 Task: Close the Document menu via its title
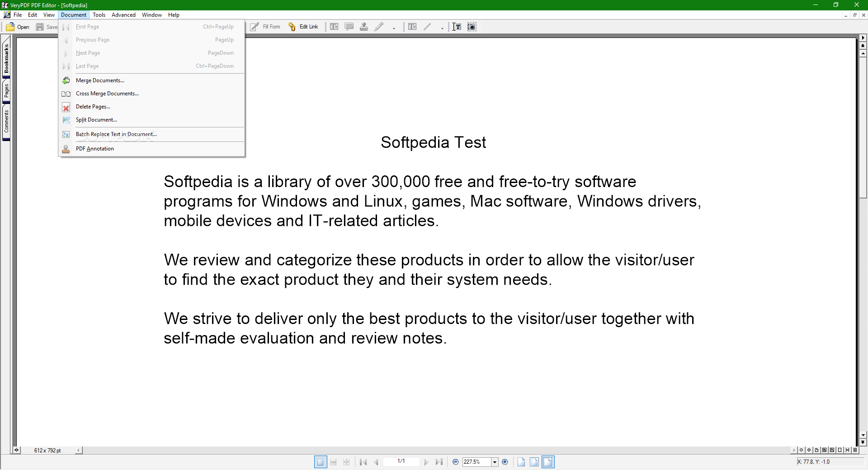[x=74, y=15]
